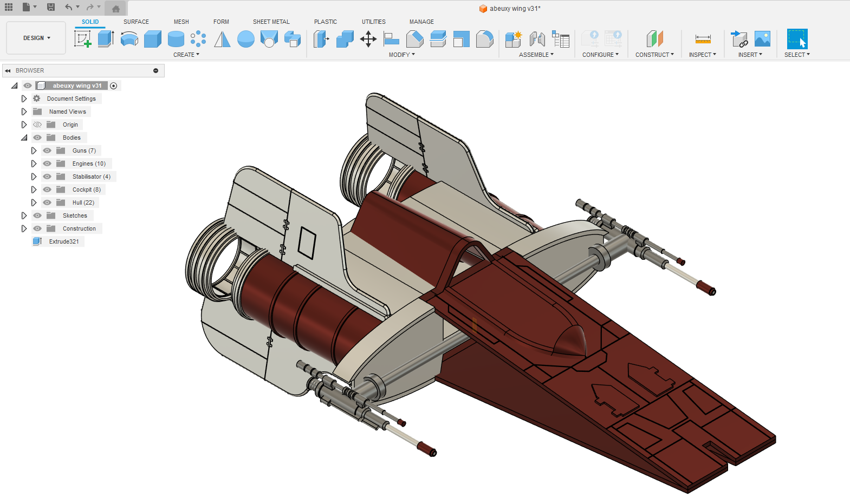Image resolution: width=850 pixels, height=504 pixels.
Task: Toggle visibility of abeuxy wing v31 root
Action: [x=28, y=86]
